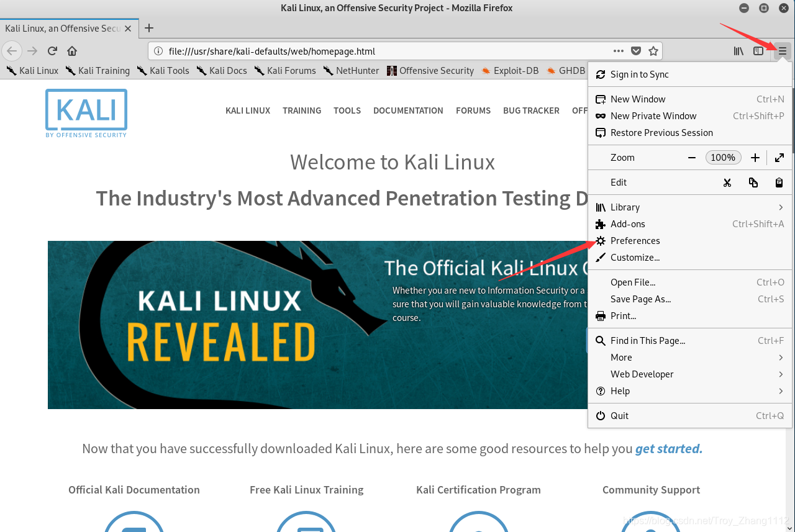Toggle the sidebar view icon
Viewport: 795px width, 532px height.
758,51
